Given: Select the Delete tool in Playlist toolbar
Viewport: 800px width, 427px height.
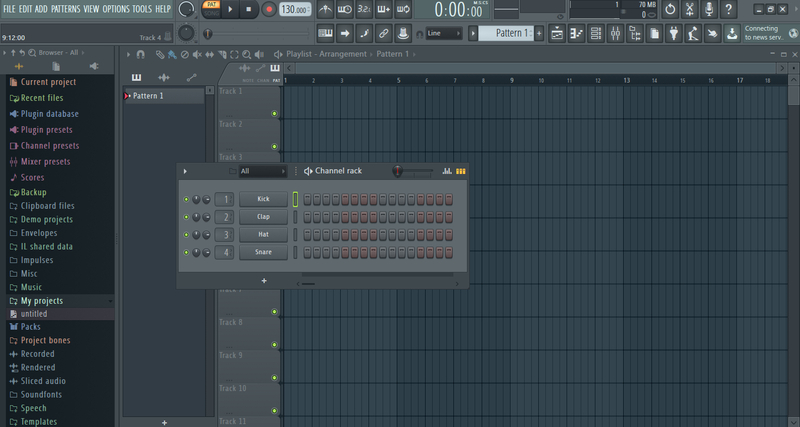Looking at the screenshot, I should tap(185, 55).
